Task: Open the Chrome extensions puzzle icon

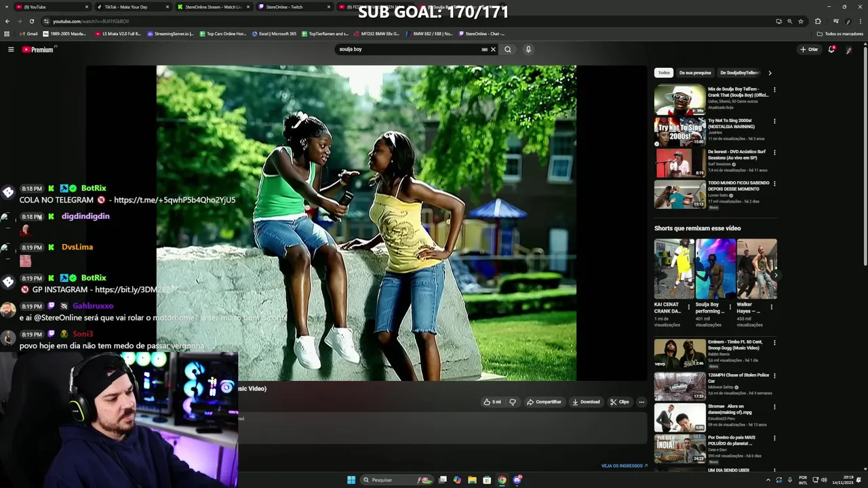Action: [818, 21]
